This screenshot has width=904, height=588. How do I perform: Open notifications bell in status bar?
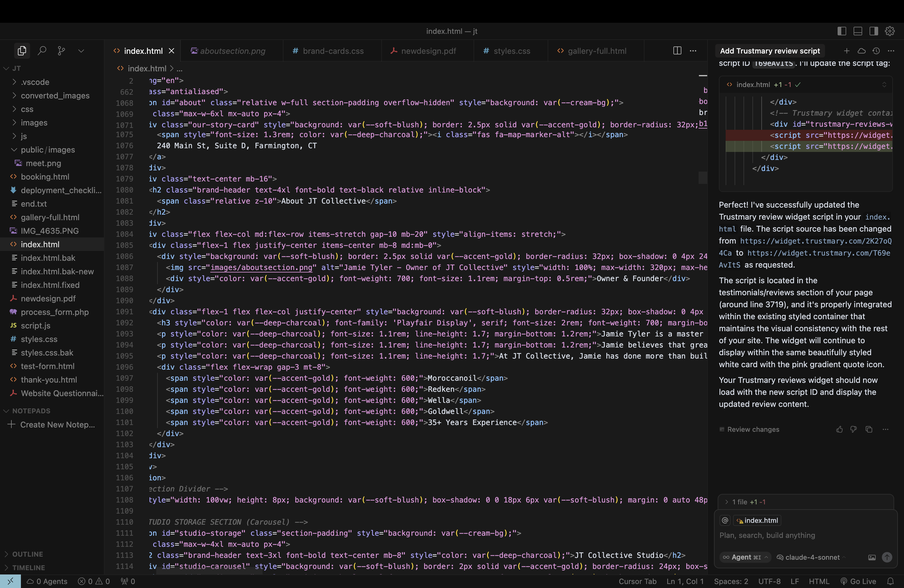[x=890, y=581]
